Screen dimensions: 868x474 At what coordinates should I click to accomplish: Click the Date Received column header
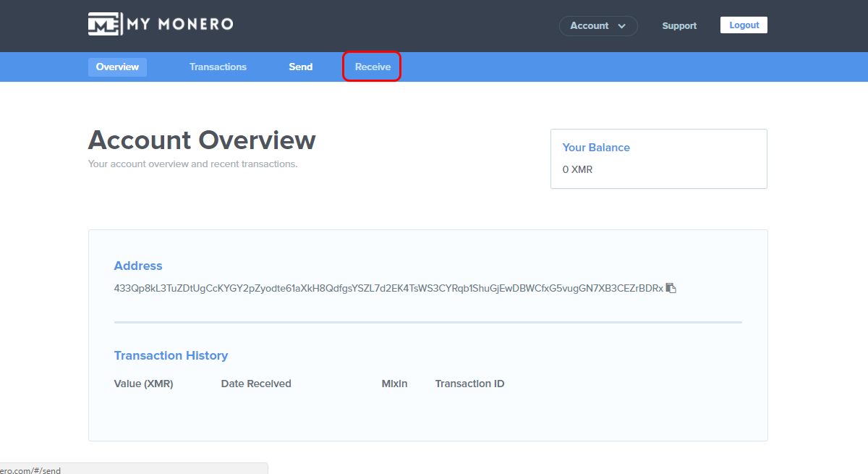[256, 384]
